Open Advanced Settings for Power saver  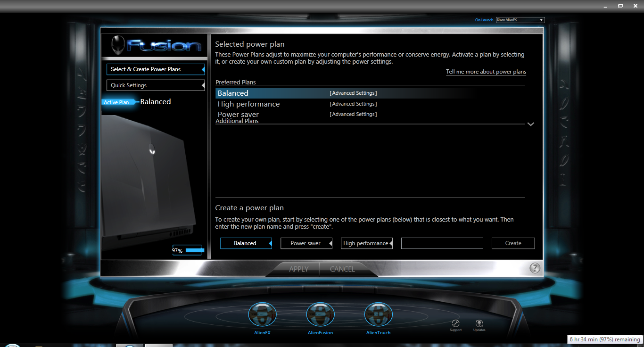[x=353, y=115]
